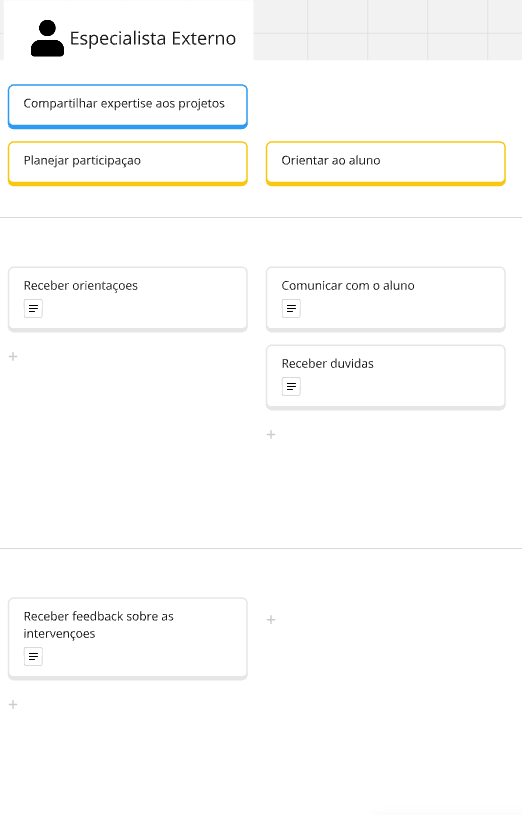
Task: Open the Receber orientaçoes card
Action: pos(128,299)
